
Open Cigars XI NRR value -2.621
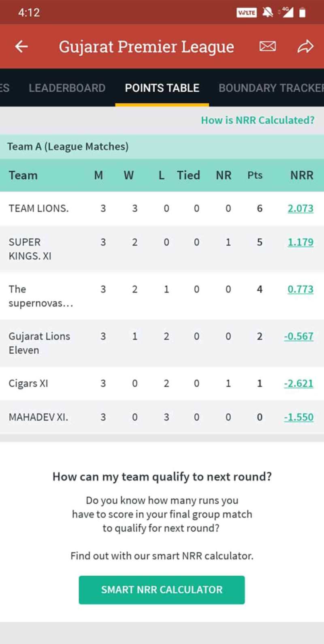298,383
